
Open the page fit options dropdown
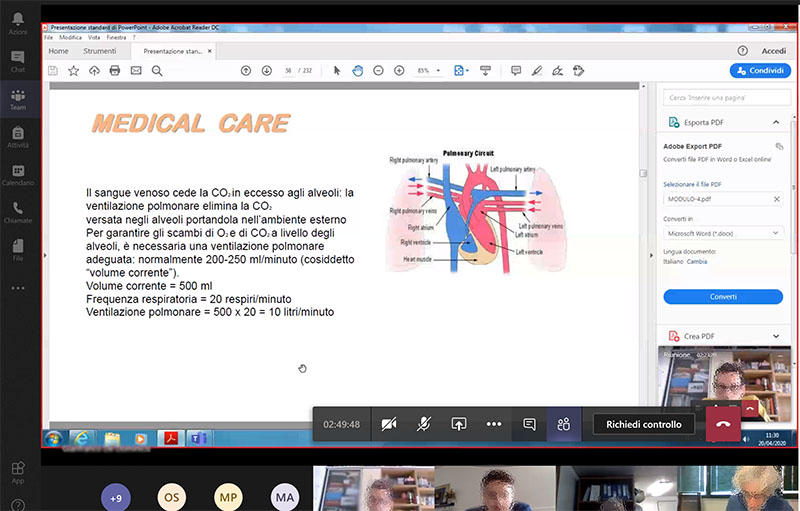[461, 71]
